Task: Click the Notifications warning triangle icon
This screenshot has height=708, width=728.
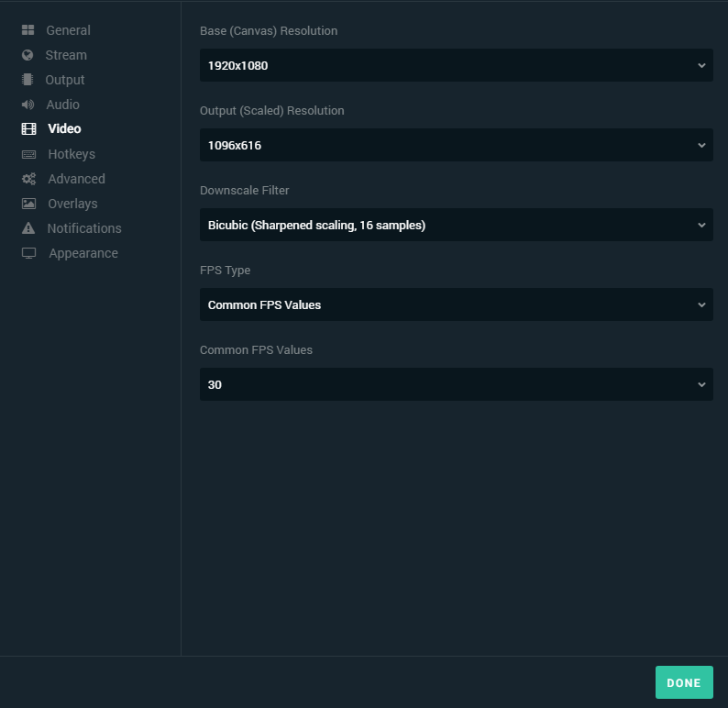Action: (x=28, y=228)
